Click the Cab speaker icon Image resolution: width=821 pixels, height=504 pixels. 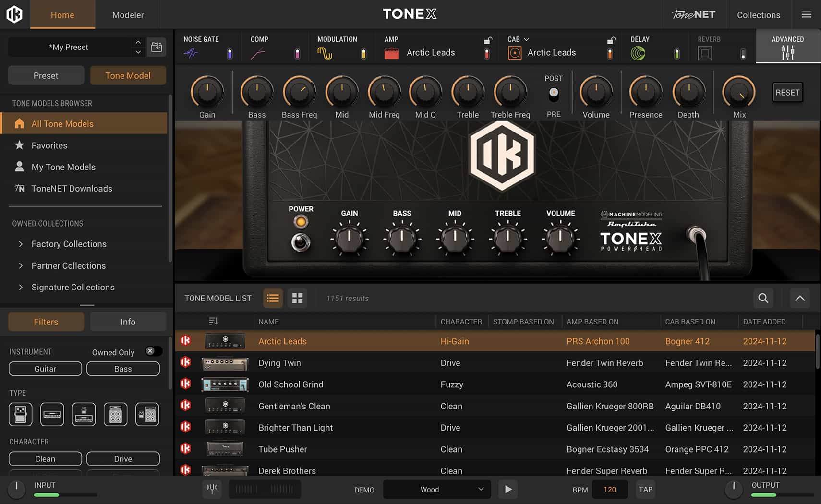[x=515, y=53]
